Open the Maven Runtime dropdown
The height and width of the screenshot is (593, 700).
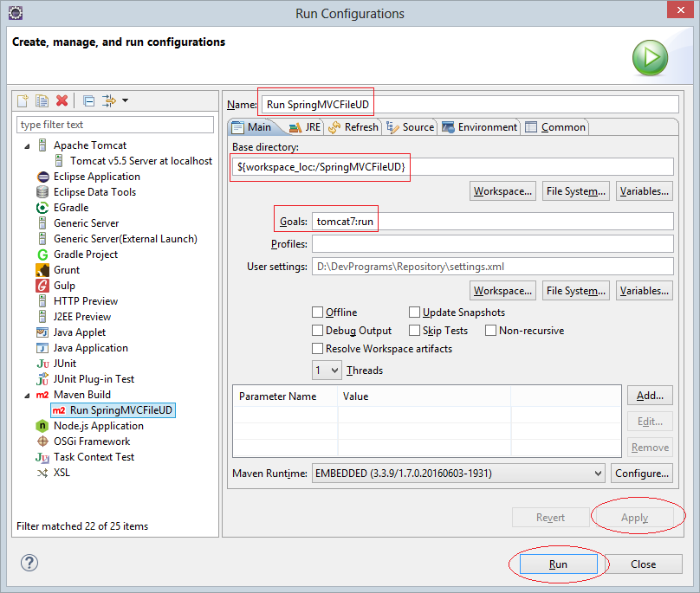tap(458, 474)
